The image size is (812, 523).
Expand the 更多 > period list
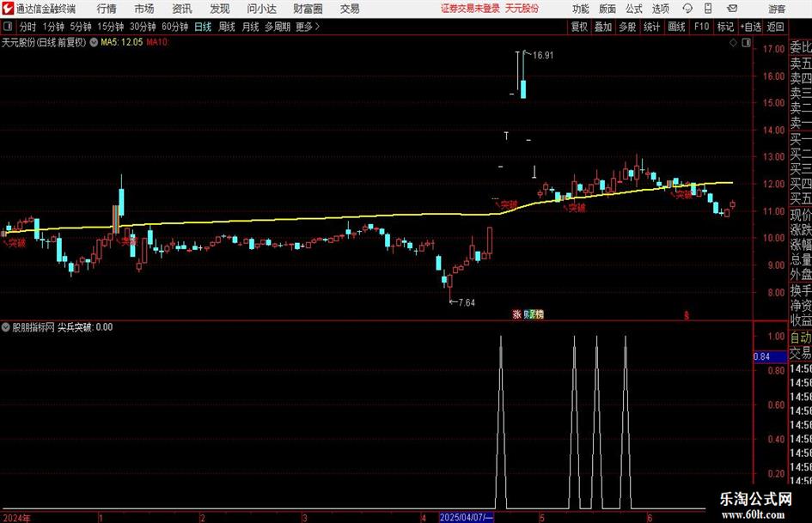click(308, 27)
